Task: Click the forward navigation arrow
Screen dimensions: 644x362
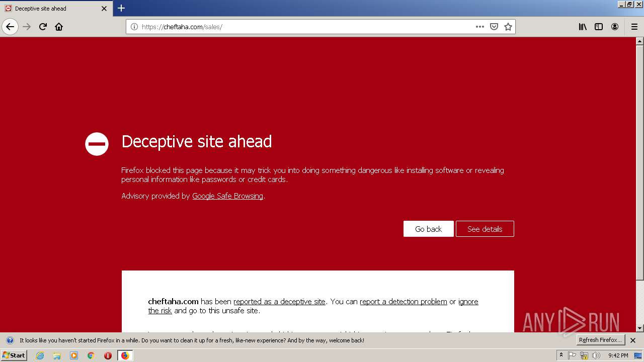Action: (x=27, y=27)
